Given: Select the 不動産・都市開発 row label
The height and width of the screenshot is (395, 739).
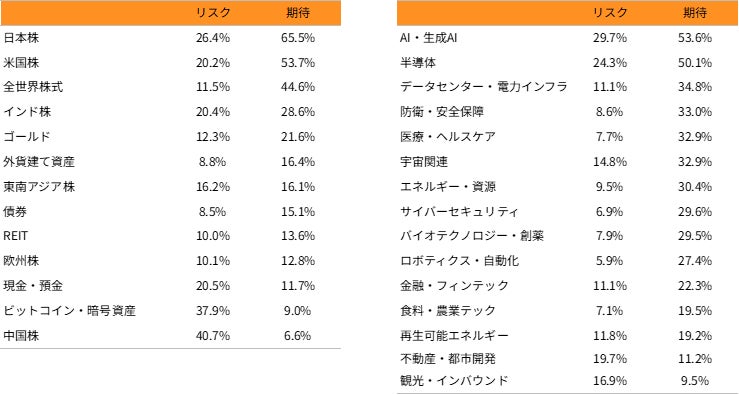Looking at the screenshot, I should tap(448, 359).
